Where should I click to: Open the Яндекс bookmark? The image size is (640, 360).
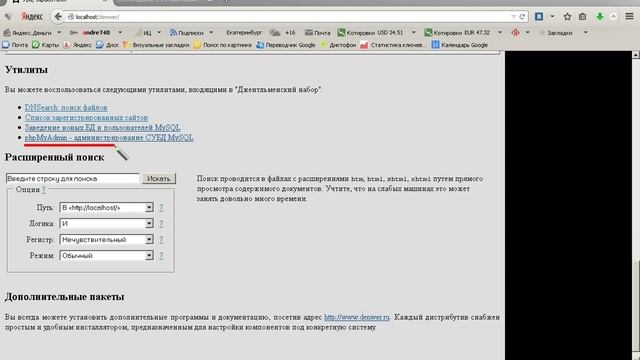click(78, 45)
